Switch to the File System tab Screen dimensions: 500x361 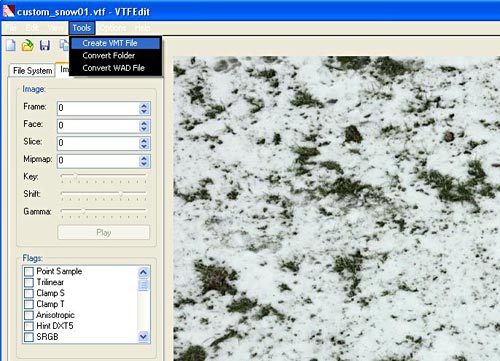coord(32,71)
